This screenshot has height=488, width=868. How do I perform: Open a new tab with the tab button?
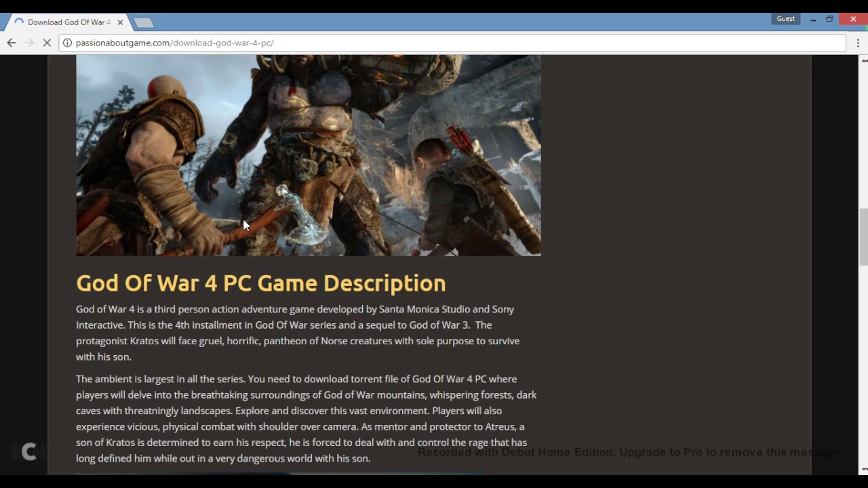143,22
